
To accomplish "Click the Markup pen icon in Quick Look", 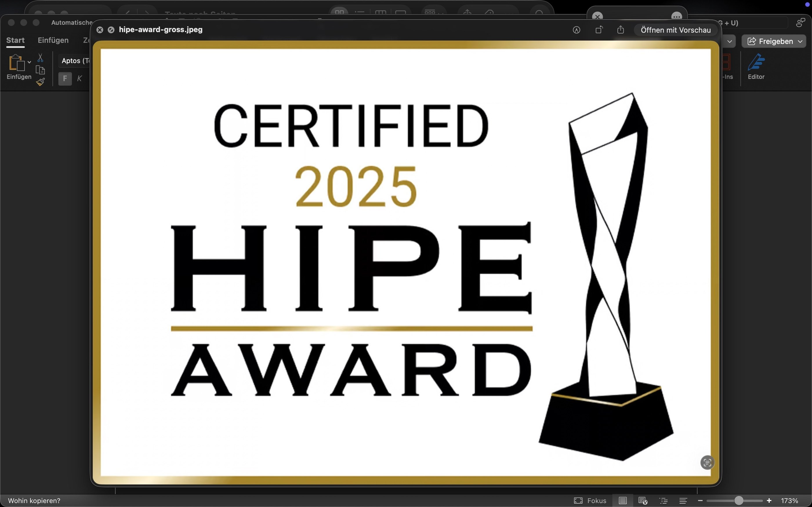I will [576, 30].
